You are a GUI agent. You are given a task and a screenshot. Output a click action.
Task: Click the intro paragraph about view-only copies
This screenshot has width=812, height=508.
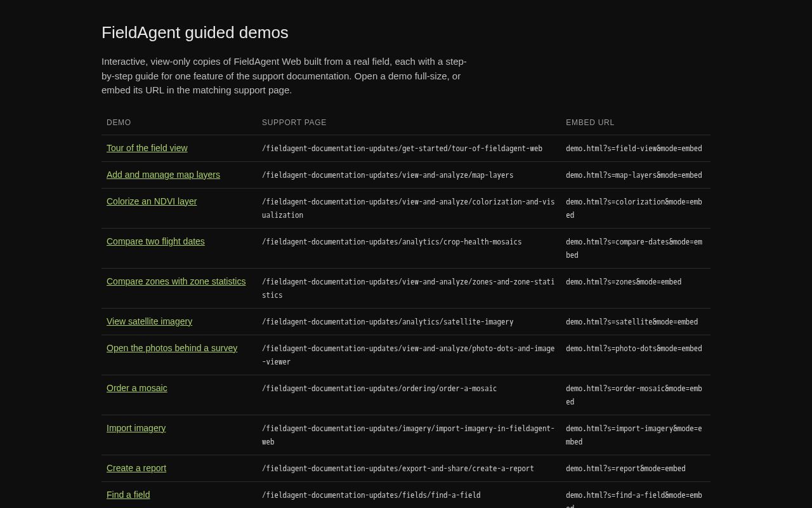[x=285, y=76]
